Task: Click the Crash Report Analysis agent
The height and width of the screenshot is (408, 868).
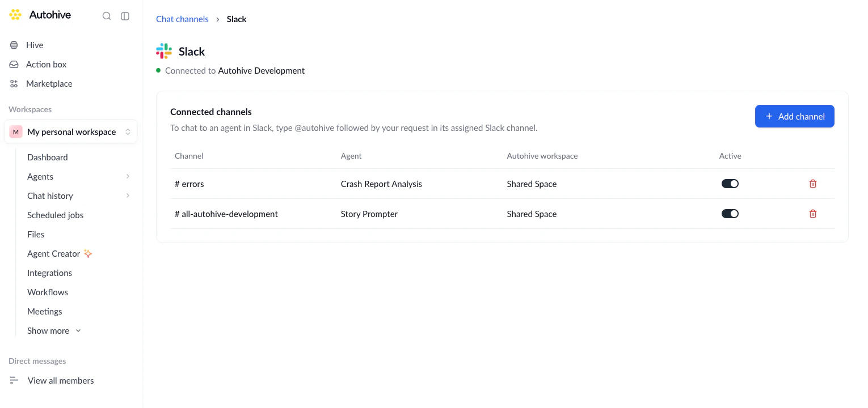Action: 381,184
